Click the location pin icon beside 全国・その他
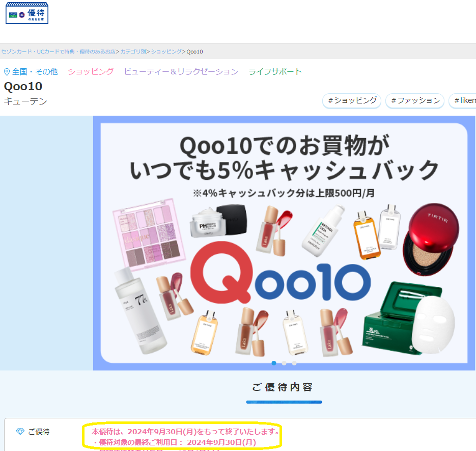 coord(7,72)
